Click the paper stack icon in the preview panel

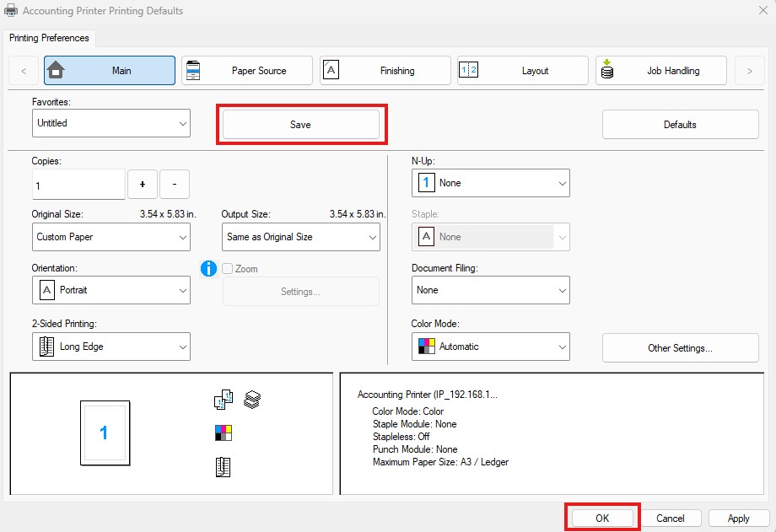252,399
